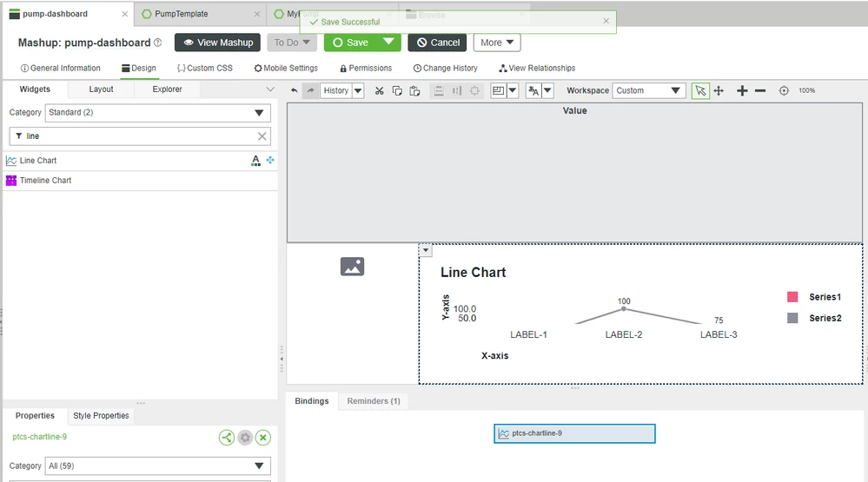
Task: Undo the last design action
Action: point(295,91)
